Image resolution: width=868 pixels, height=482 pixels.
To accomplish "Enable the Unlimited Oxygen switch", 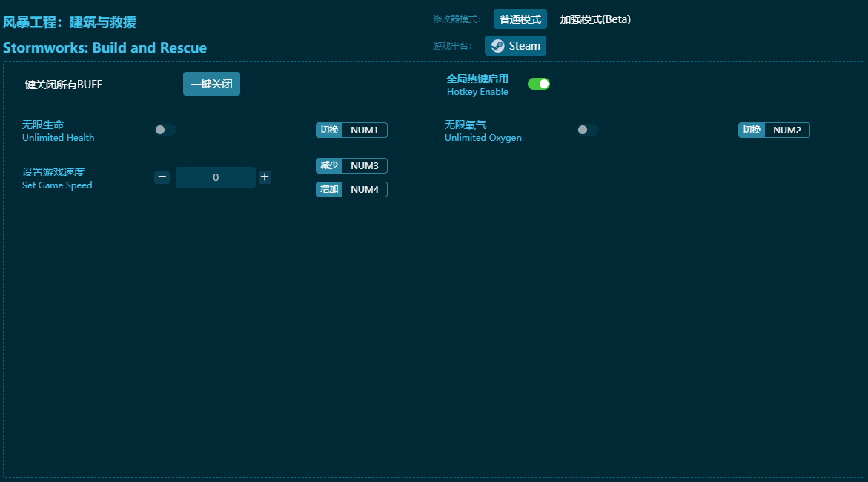I will tap(587, 130).
